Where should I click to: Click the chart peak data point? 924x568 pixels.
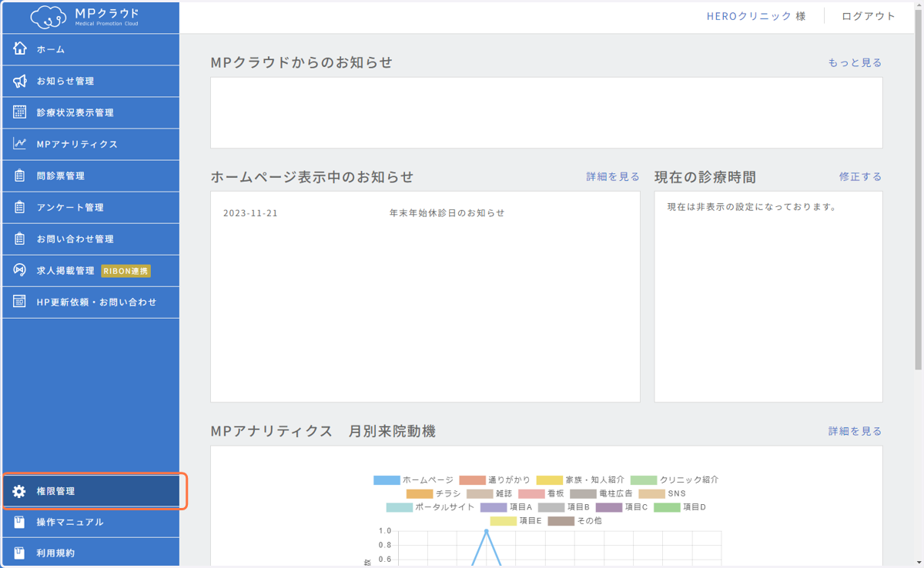pyautogui.click(x=486, y=531)
